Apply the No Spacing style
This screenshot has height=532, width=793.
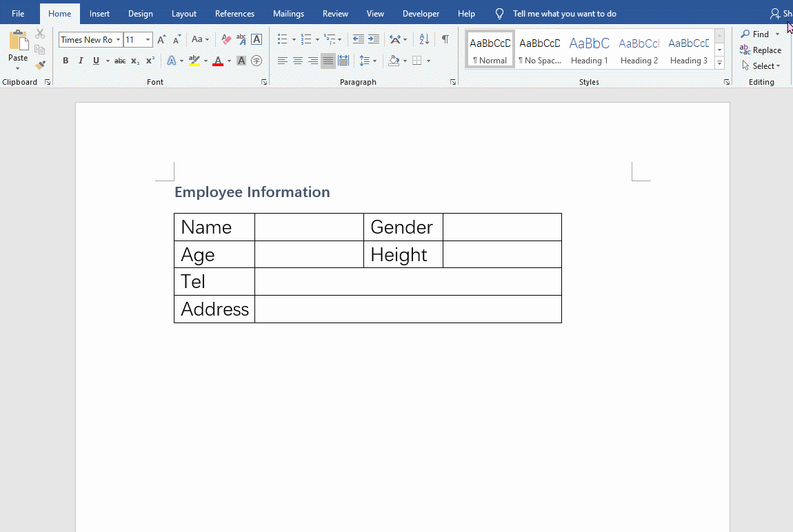coord(540,50)
